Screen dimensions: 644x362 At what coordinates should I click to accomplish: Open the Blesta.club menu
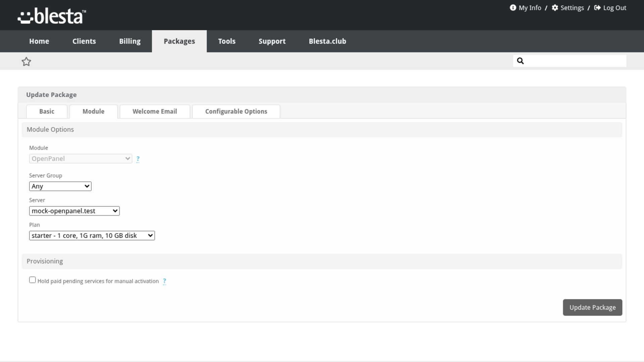(327, 41)
